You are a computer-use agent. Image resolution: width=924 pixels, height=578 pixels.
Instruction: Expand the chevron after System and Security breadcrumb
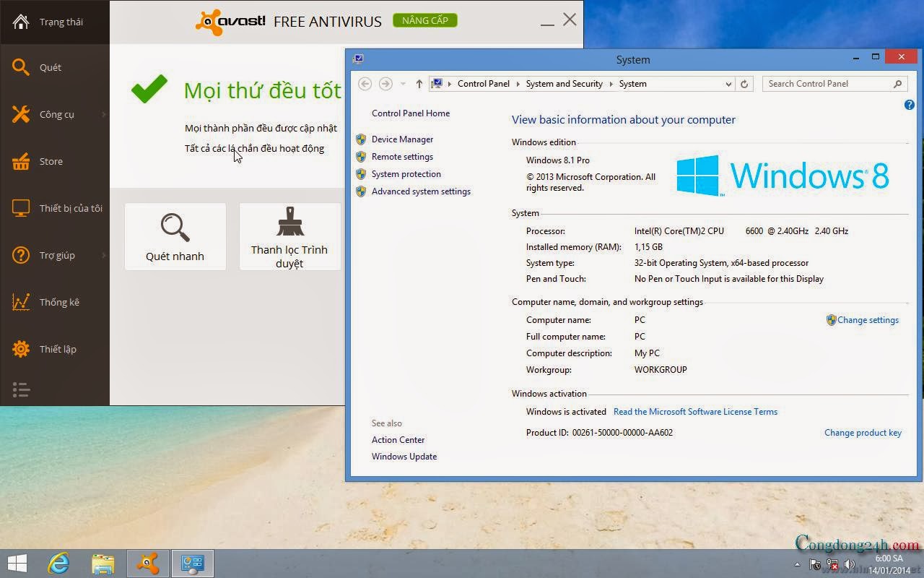pos(611,84)
